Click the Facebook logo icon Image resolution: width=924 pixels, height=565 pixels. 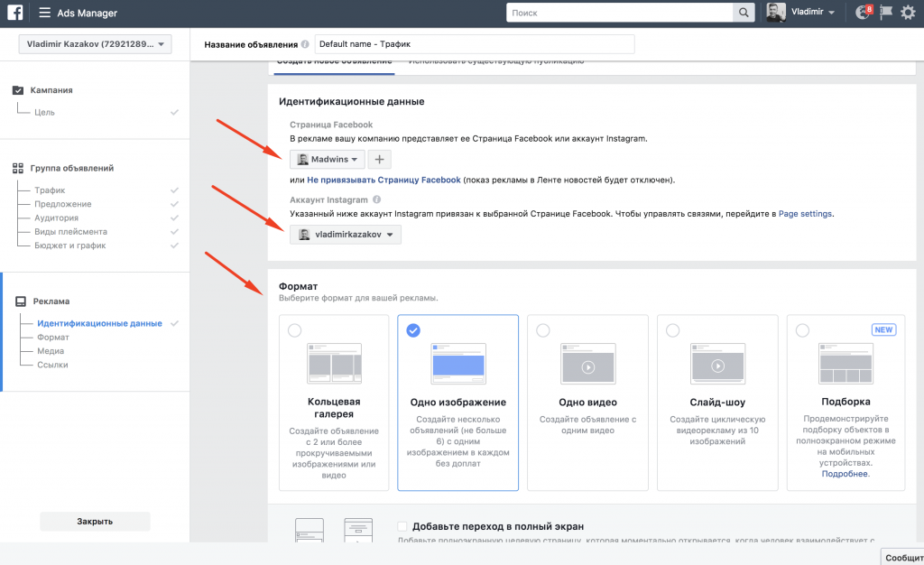pyautogui.click(x=15, y=13)
